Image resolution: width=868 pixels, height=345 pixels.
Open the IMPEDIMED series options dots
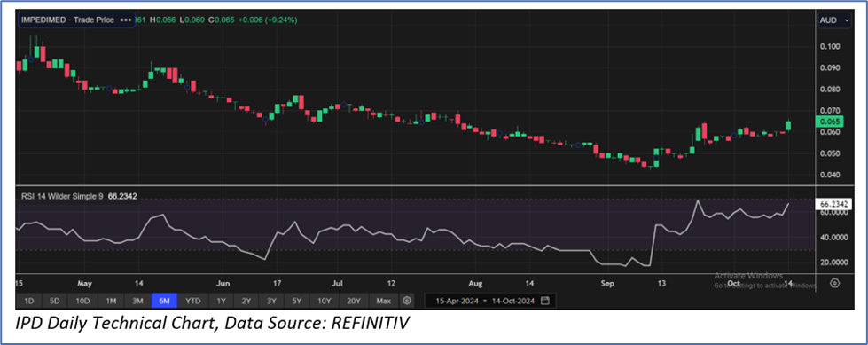click(126, 20)
